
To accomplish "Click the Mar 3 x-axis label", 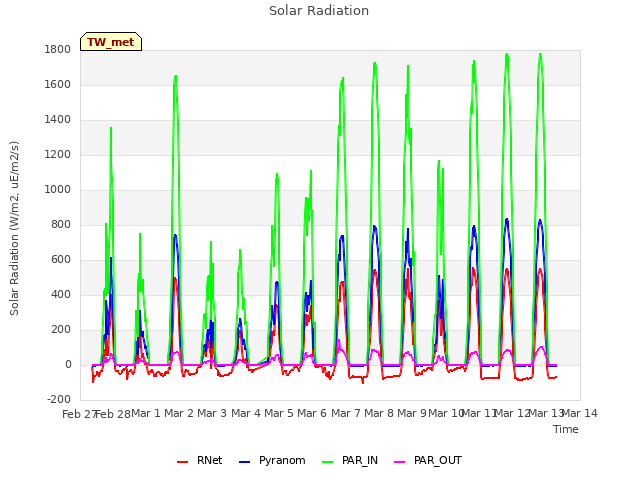I will [212, 413].
